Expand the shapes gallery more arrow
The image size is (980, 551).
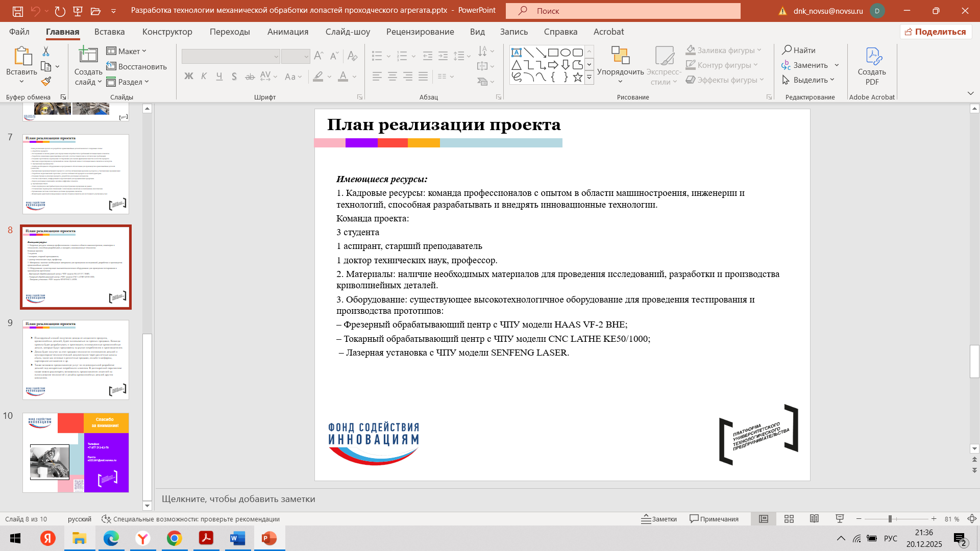coord(589,78)
